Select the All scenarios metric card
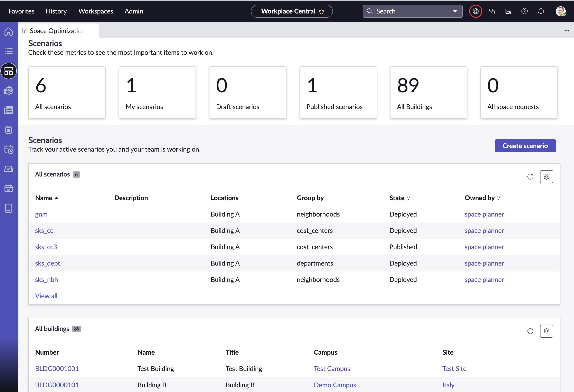Screen dimensions: 574x392 point(67,92)
